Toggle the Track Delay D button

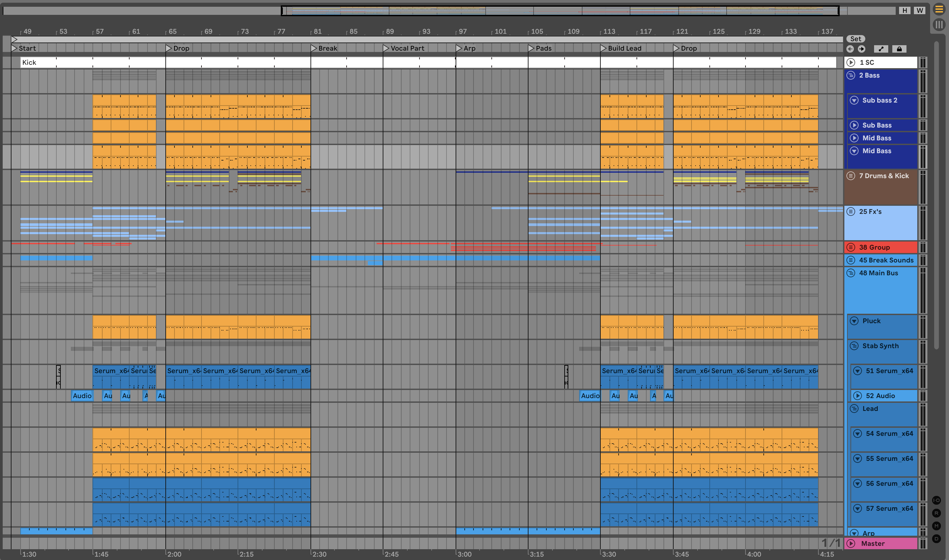[937, 539]
